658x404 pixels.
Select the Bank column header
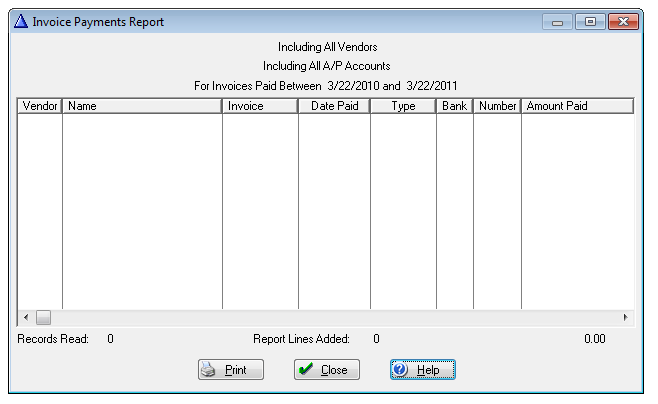pyautogui.click(x=454, y=105)
